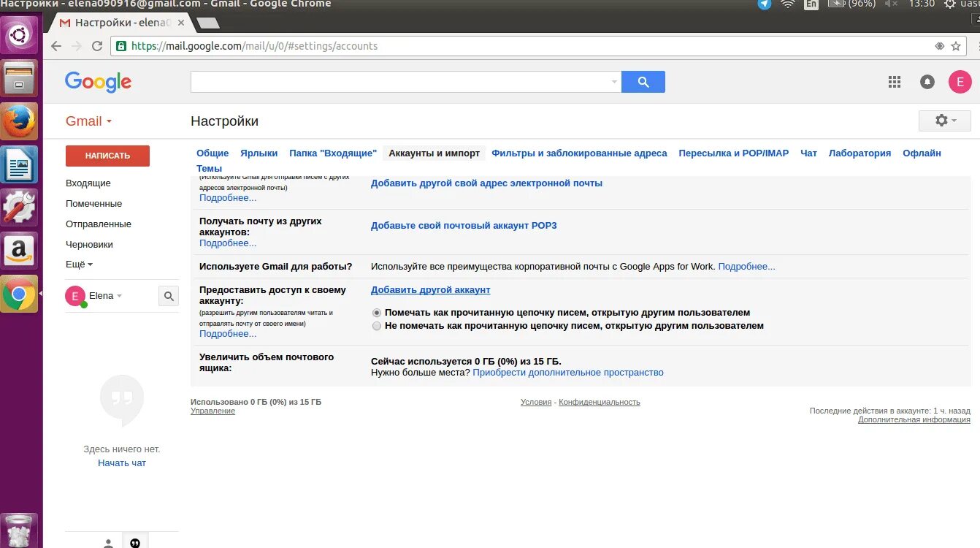The width and height of the screenshot is (980, 548).
Task: Open the 'Входящие' inbox folder
Action: pyautogui.click(x=88, y=183)
